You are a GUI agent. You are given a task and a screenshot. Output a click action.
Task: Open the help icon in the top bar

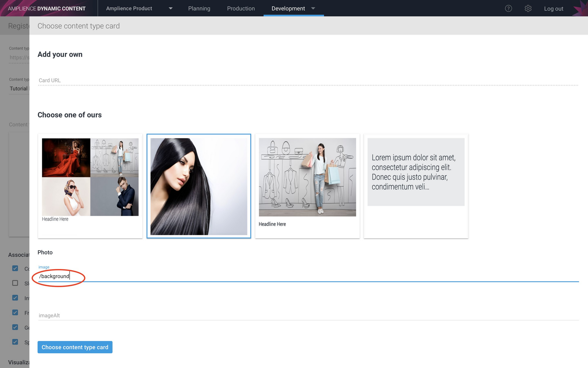pos(508,8)
